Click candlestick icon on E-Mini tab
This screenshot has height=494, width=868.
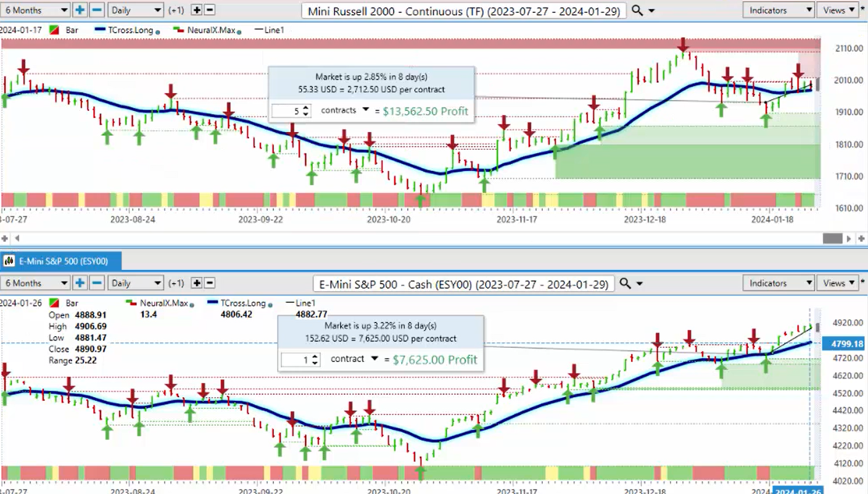point(9,261)
